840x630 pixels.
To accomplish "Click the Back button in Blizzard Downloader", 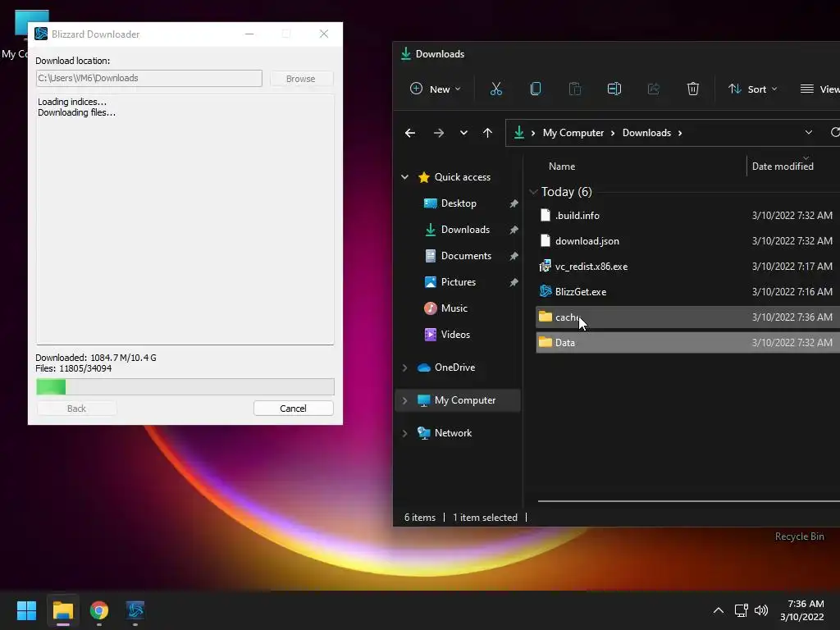I will [76, 409].
